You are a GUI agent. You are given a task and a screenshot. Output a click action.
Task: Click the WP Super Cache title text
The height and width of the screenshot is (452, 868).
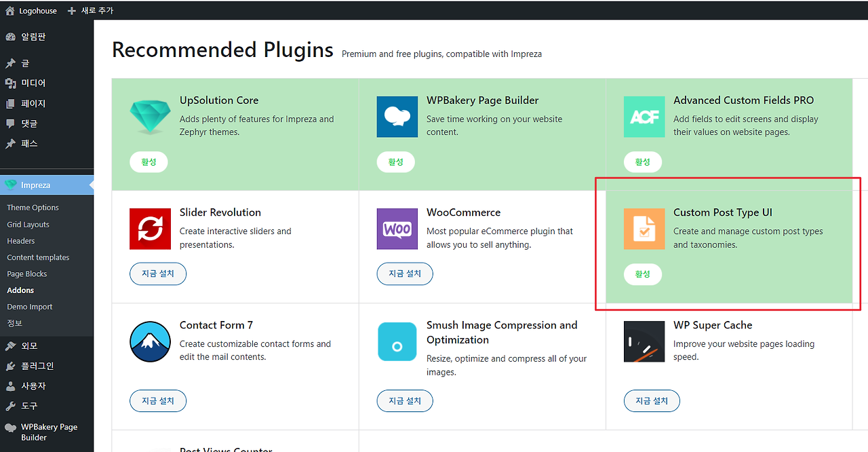click(713, 325)
